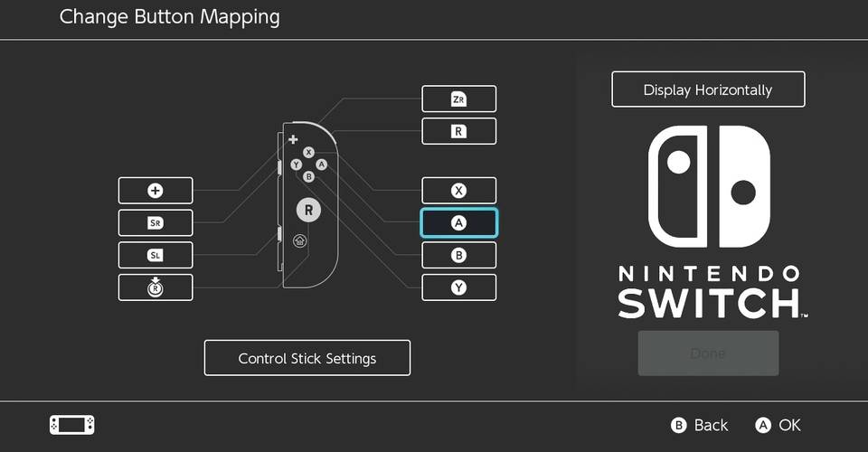Open the B button mapping box
868x452 pixels.
point(458,255)
